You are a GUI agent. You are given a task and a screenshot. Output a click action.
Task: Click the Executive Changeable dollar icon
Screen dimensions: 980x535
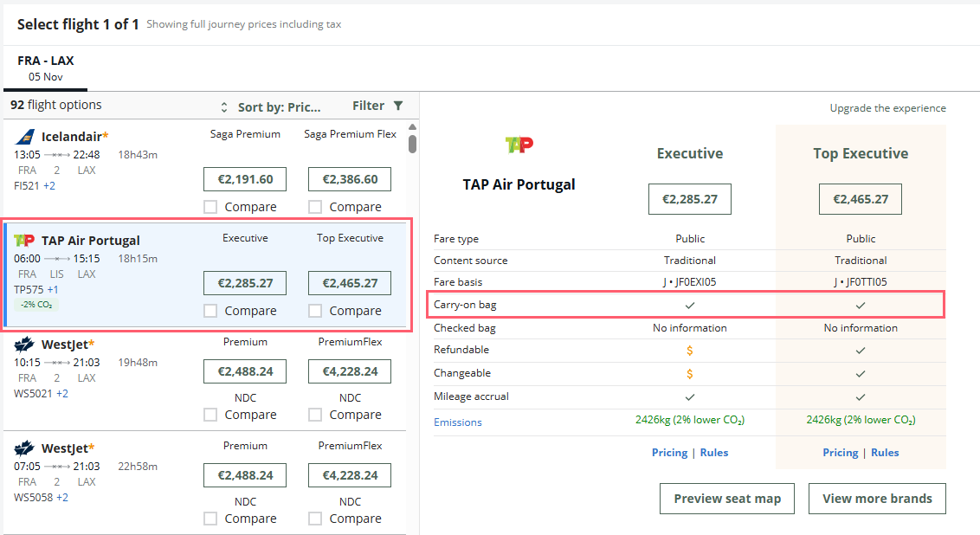pyautogui.click(x=689, y=373)
